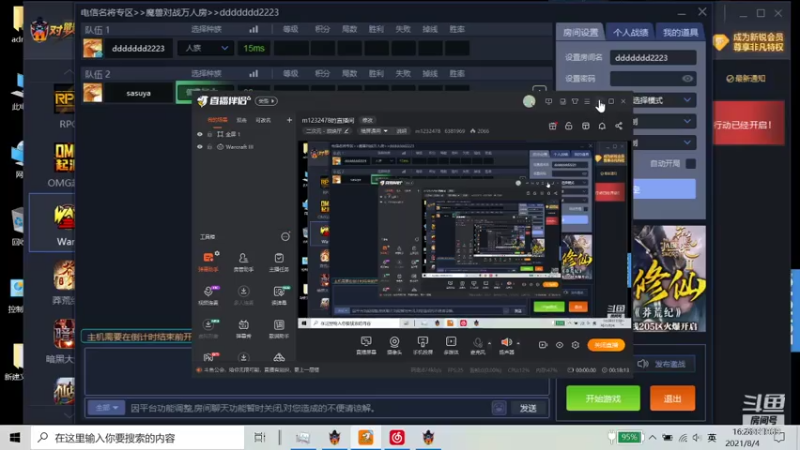
Task: Click the 设置密码 input field
Action: tap(653, 79)
